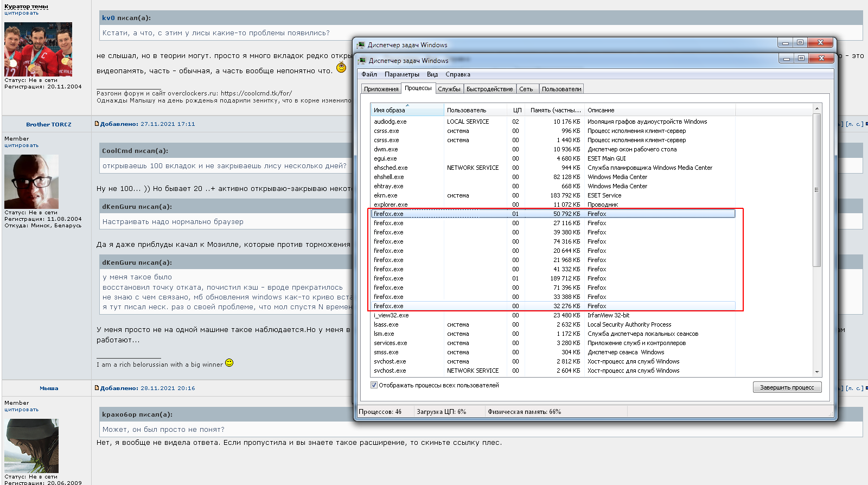Screen dimensions: 868x485
Task: Click 'цитировать' under Brother TORCZ's Member label
Action: (x=22, y=145)
